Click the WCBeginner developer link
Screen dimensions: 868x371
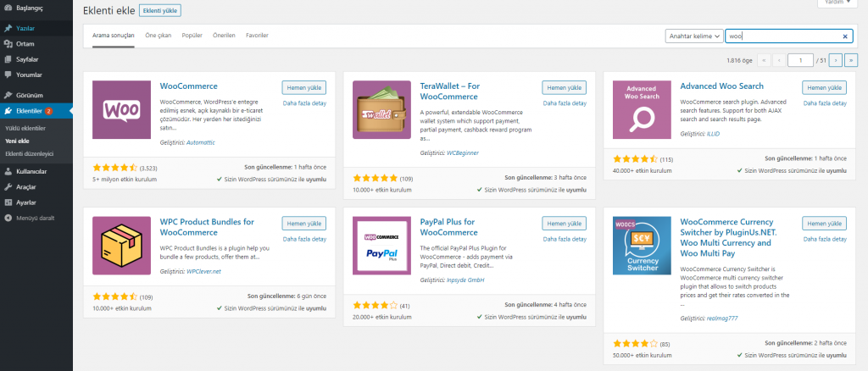pyautogui.click(x=462, y=152)
